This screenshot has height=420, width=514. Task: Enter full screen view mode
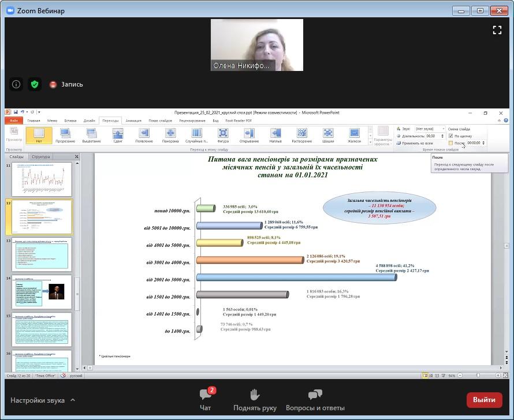pos(497,31)
